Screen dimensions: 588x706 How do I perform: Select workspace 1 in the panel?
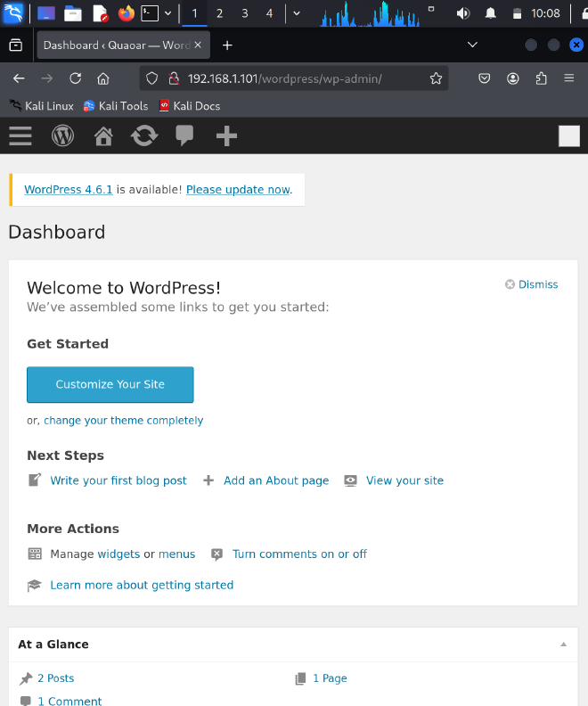[195, 13]
